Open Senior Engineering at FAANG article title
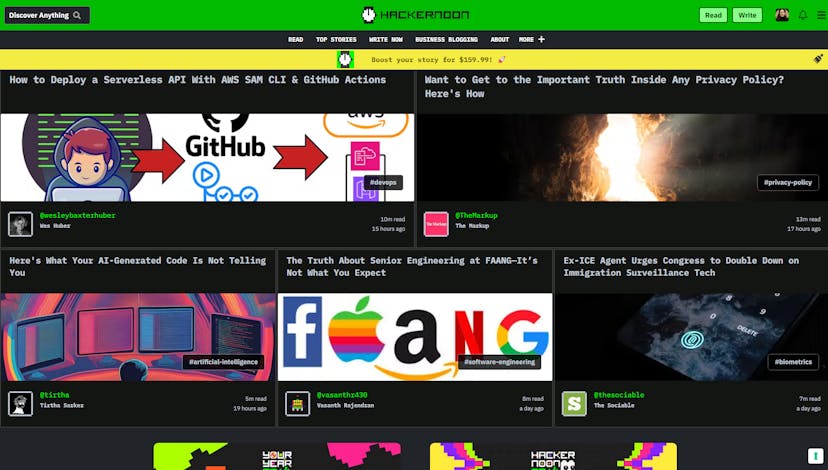 tap(412, 267)
